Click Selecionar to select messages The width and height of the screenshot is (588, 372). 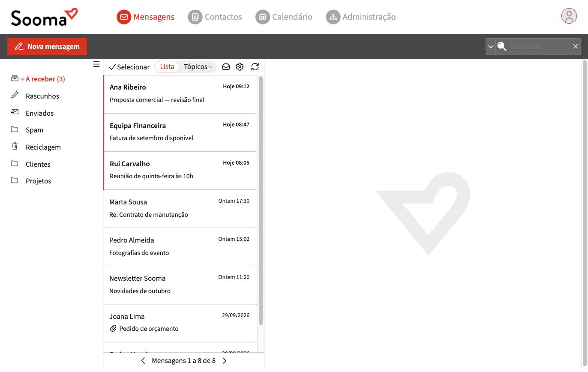click(129, 67)
